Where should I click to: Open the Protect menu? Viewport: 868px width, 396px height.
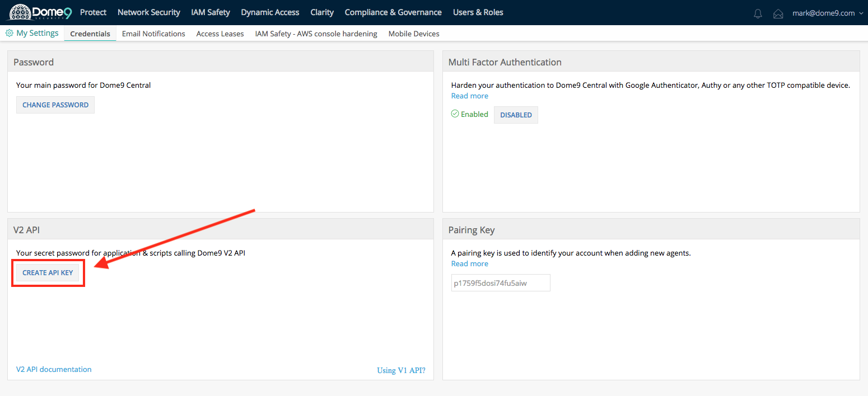click(x=93, y=12)
